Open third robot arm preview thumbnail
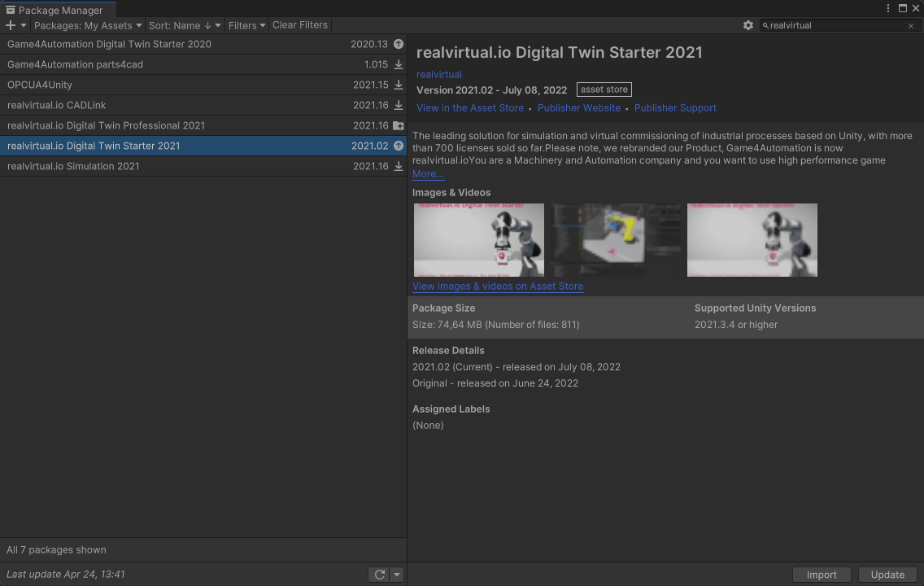Screen dimensions: 924x586 coord(752,240)
